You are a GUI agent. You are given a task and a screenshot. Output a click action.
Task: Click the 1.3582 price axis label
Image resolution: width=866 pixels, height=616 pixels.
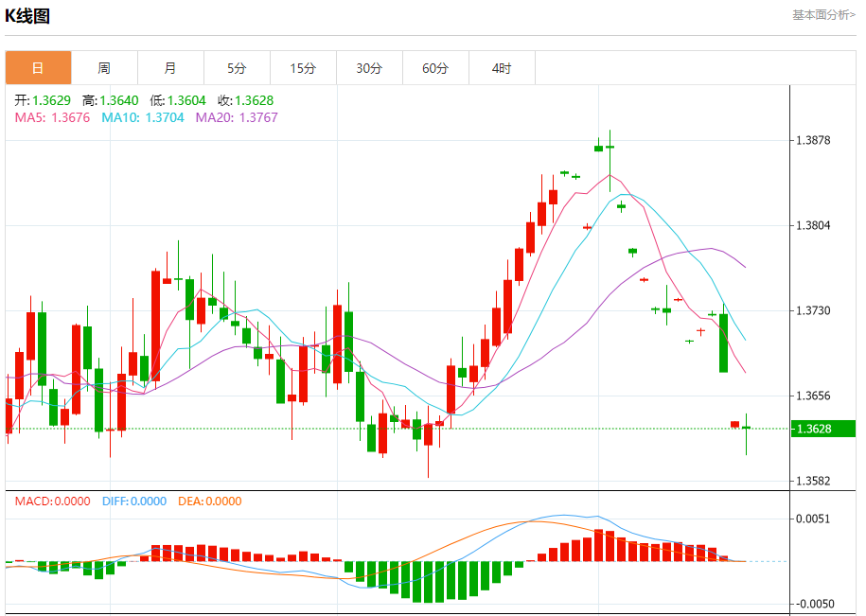coord(813,481)
